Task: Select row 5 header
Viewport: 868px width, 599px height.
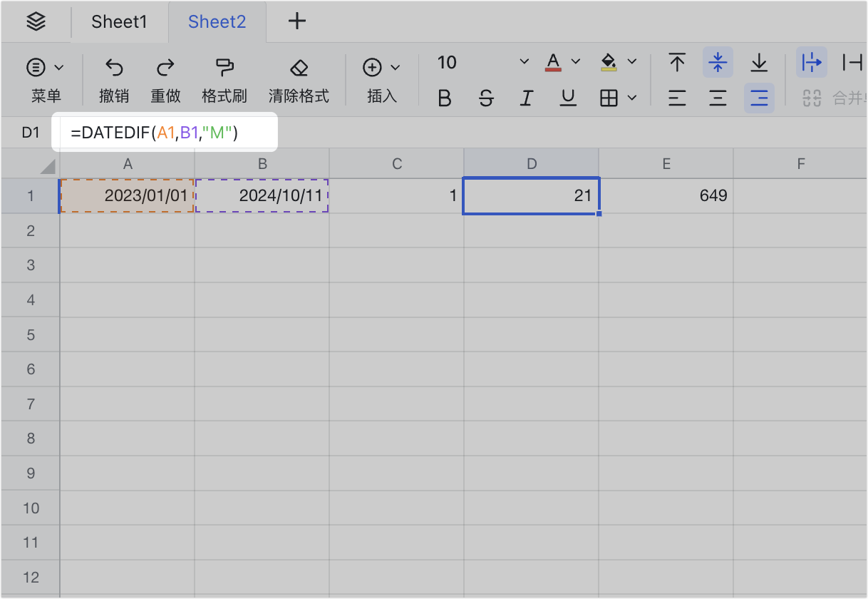Action: 31,334
